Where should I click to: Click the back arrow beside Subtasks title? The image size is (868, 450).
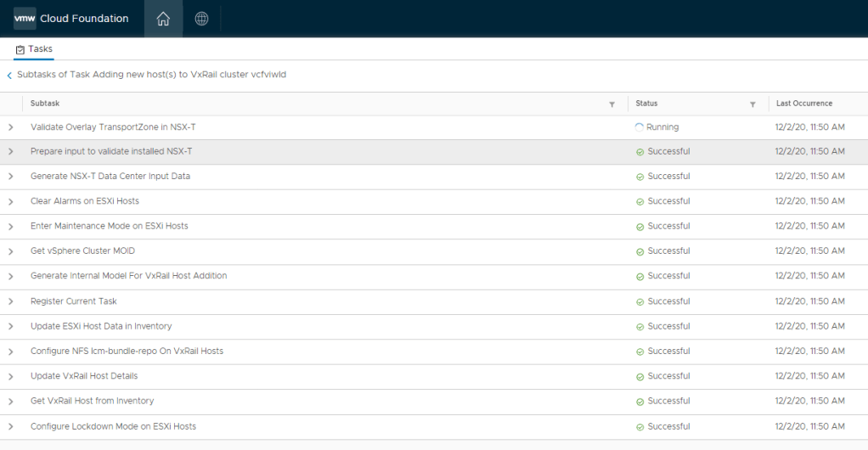[9, 76]
